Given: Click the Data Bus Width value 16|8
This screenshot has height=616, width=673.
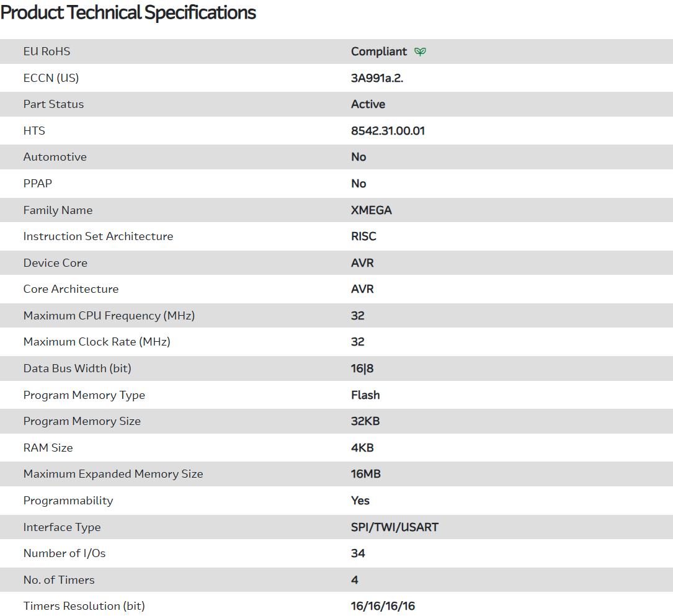Looking at the screenshot, I should click(x=362, y=368).
